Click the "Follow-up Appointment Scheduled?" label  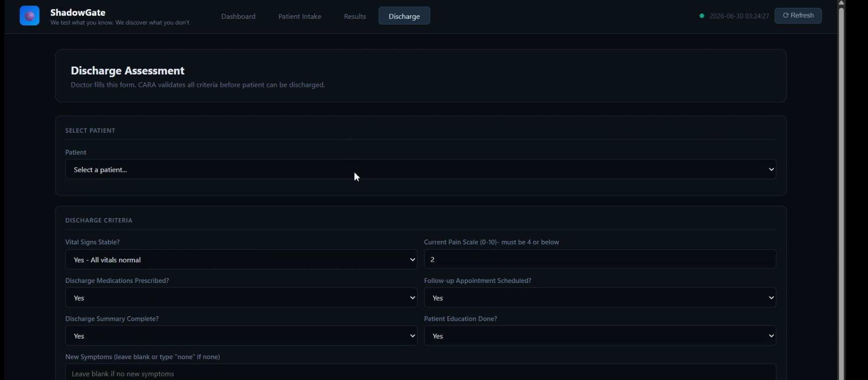pyautogui.click(x=478, y=280)
